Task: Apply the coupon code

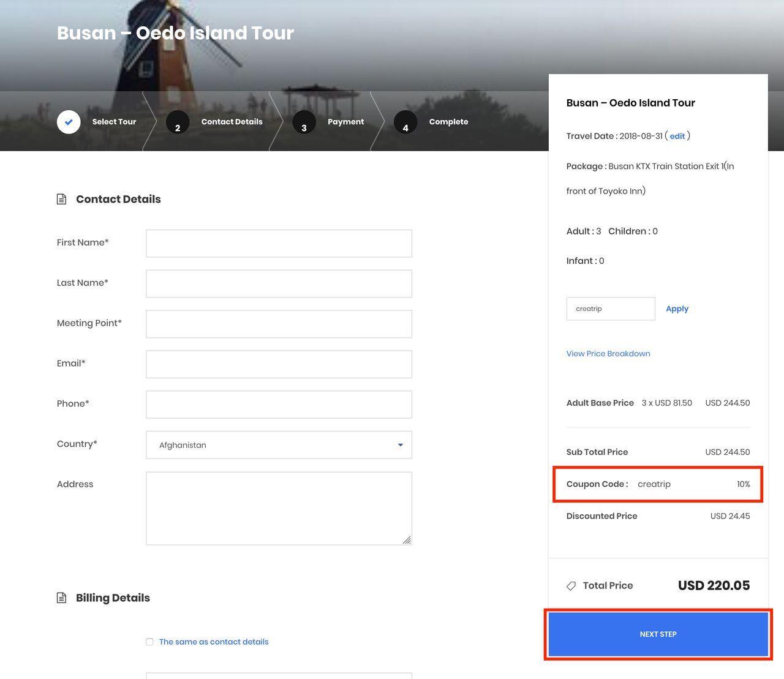Action: 677,309
